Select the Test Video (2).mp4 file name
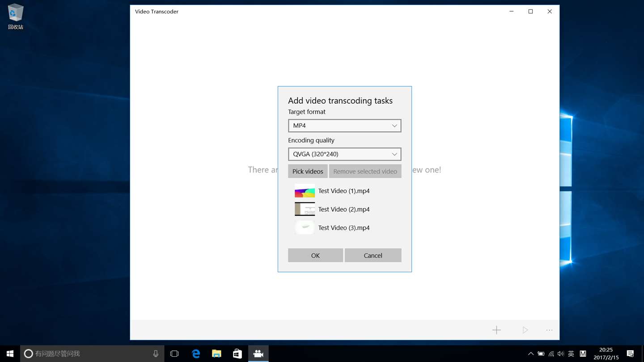Image resolution: width=644 pixels, height=362 pixels. (x=344, y=209)
